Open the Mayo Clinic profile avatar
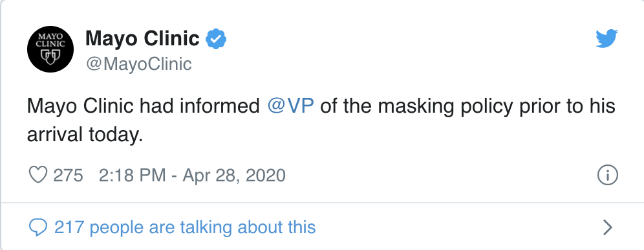Image resolution: width=644 pixels, height=250 pixels. coord(50,49)
